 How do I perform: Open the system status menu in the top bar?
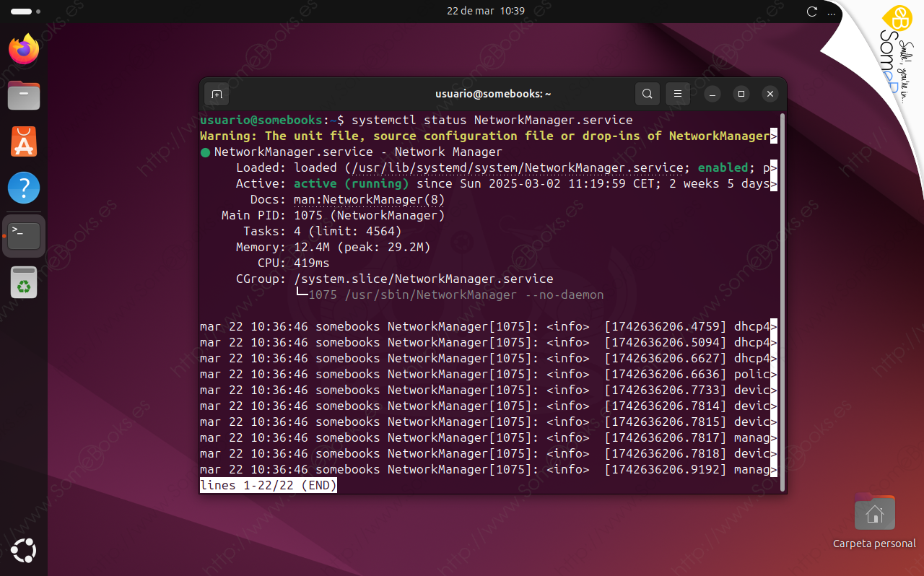click(812, 12)
